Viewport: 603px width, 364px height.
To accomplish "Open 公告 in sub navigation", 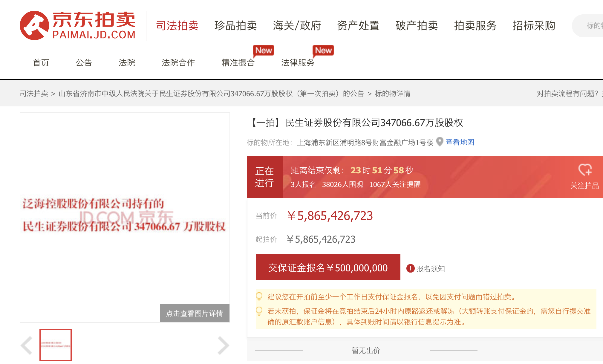I will click(x=84, y=63).
